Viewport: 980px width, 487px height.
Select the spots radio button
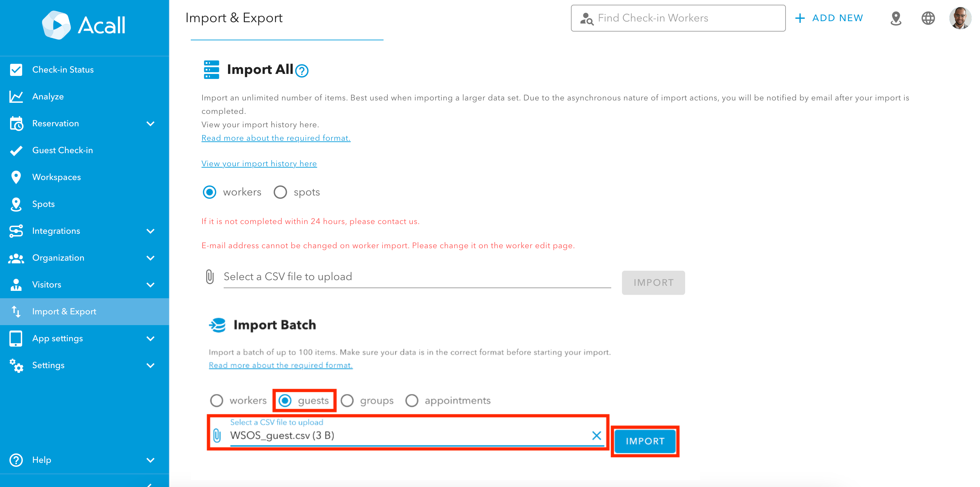pos(280,192)
